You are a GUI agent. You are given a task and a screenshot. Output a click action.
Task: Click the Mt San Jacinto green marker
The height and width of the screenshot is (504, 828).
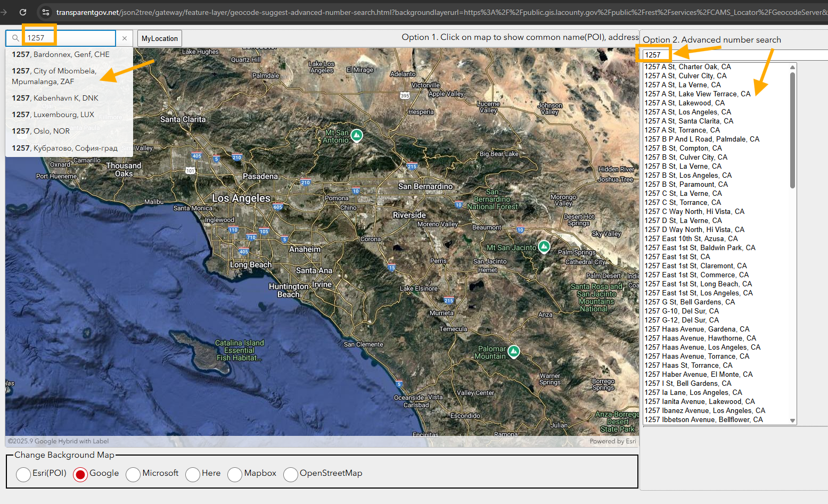pyautogui.click(x=544, y=246)
